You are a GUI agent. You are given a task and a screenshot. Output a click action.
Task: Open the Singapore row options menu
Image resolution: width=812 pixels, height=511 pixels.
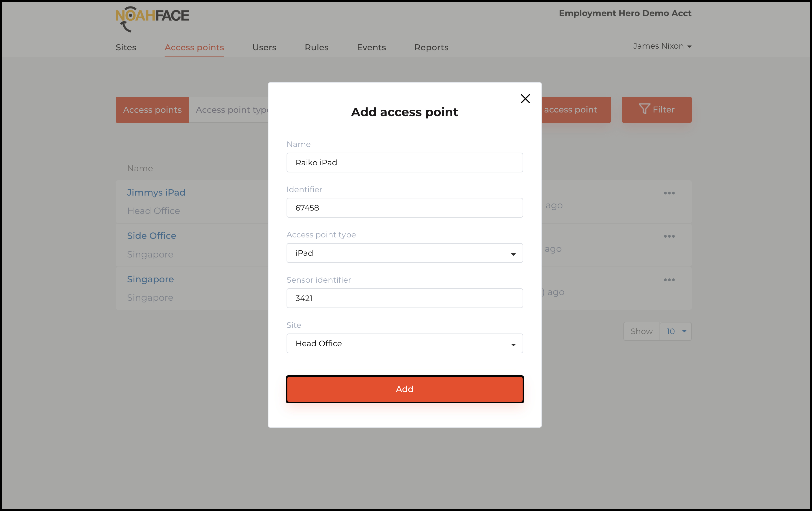[669, 280]
